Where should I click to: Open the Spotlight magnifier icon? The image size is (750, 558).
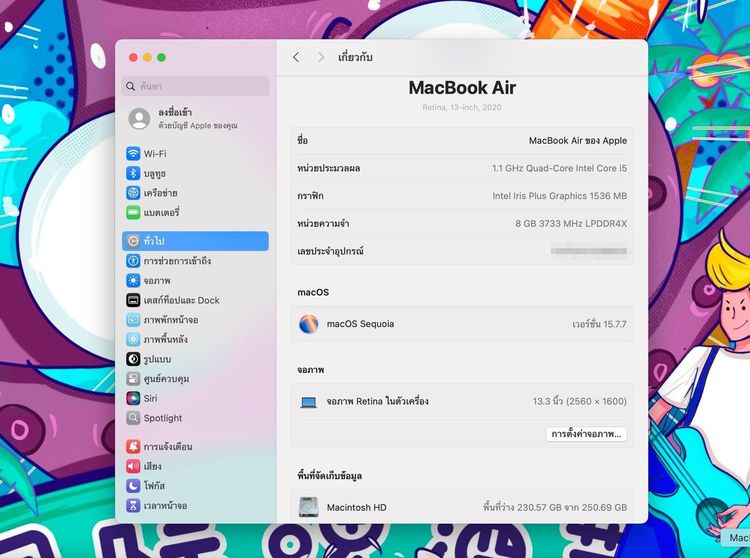coord(133,417)
